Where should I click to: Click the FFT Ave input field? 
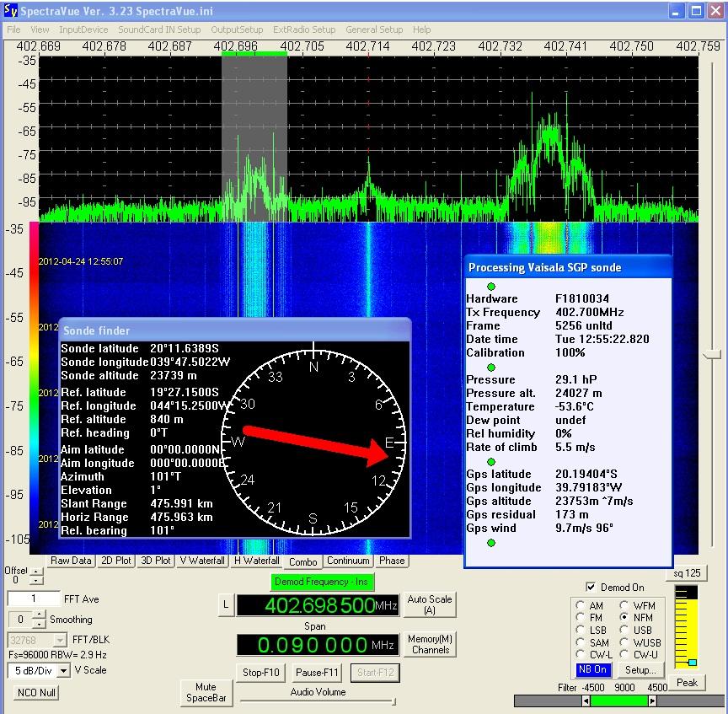(34, 599)
